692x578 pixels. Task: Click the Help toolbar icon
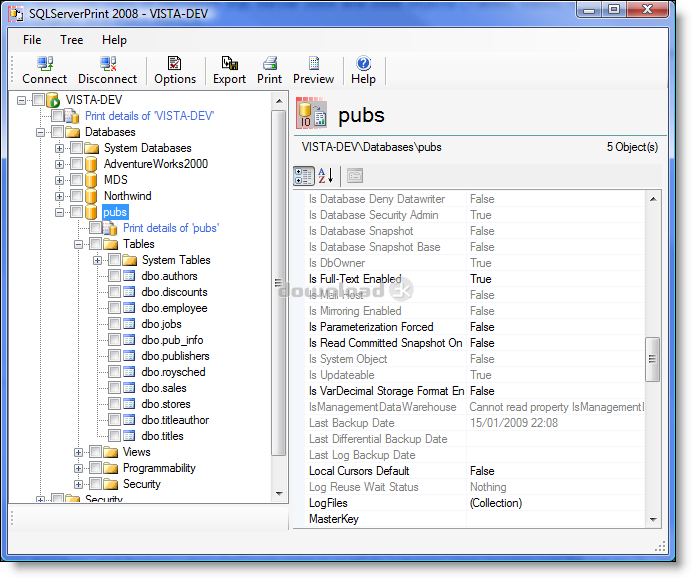point(364,64)
